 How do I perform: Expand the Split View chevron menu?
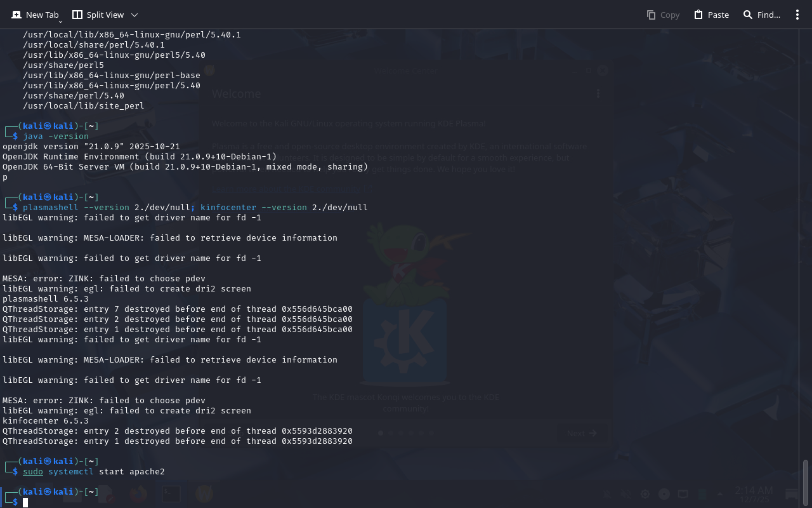point(134,15)
